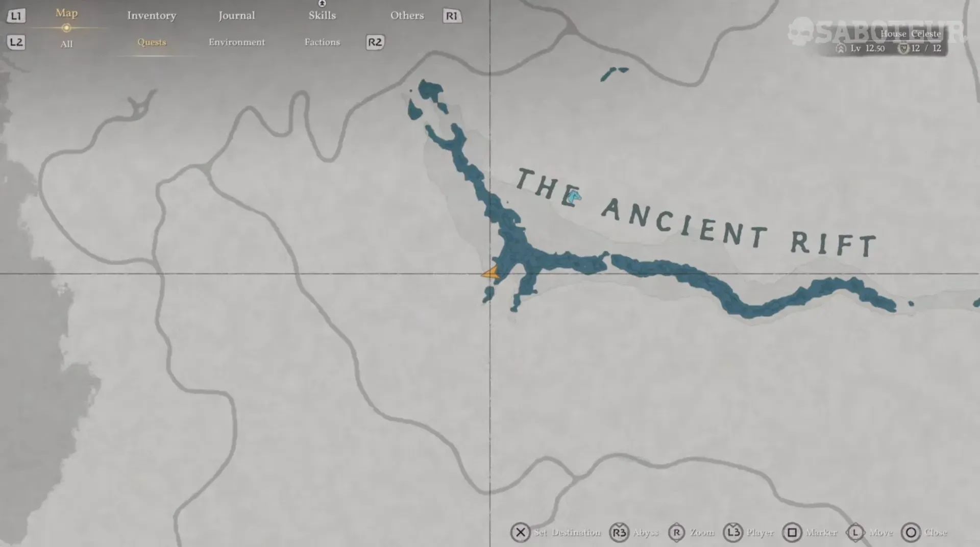Open the Inventory tab
Screen dimensions: 980x547
point(152,15)
